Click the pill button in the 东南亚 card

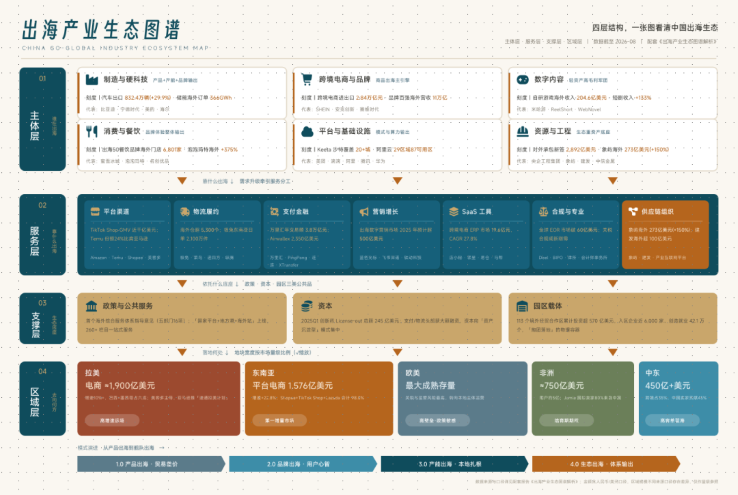point(280,420)
